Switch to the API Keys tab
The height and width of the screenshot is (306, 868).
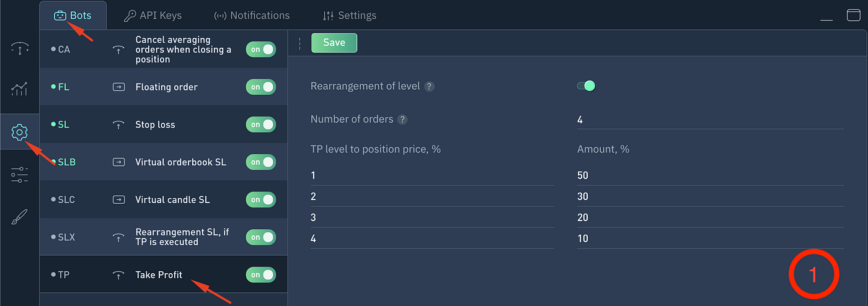coord(152,15)
